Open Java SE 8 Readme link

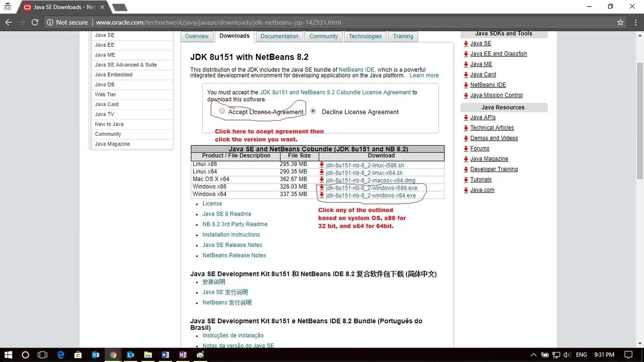click(226, 214)
